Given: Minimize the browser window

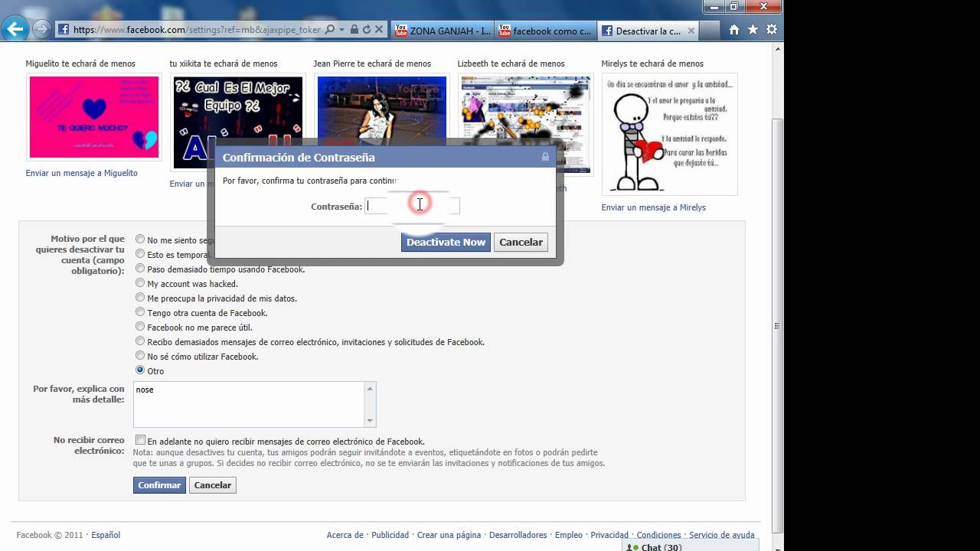Looking at the screenshot, I should pos(715,6).
